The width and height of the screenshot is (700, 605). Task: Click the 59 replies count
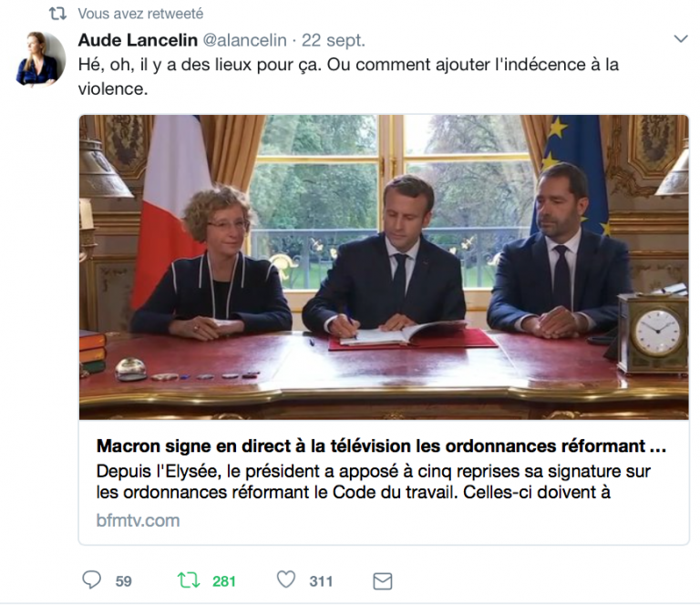pyautogui.click(x=124, y=581)
